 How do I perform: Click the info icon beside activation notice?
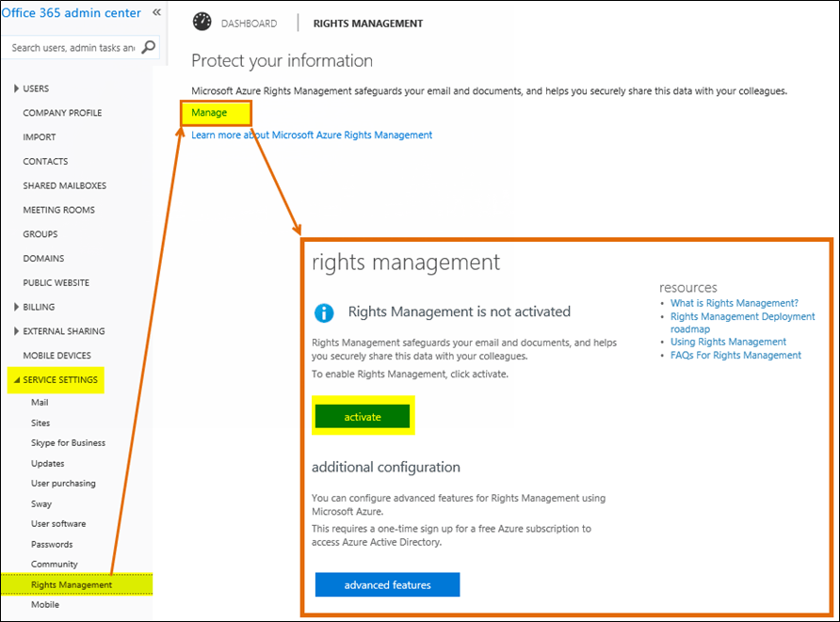tap(325, 313)
